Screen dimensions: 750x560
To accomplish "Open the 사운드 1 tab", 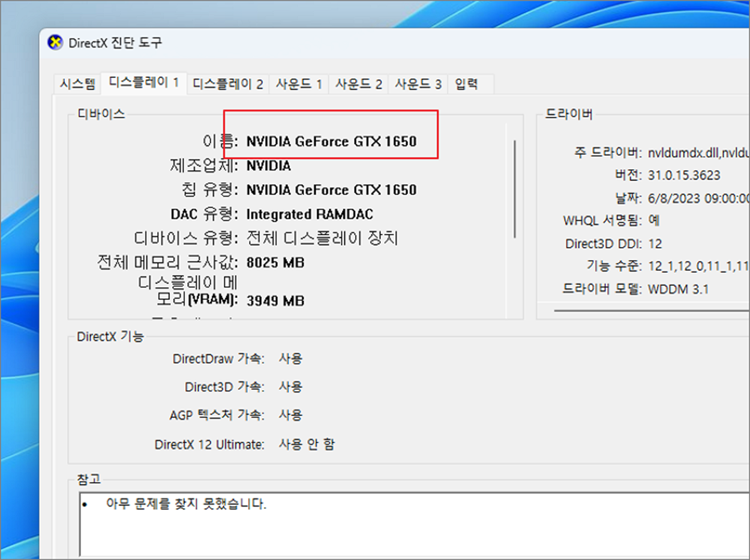I will coord(299,84).
